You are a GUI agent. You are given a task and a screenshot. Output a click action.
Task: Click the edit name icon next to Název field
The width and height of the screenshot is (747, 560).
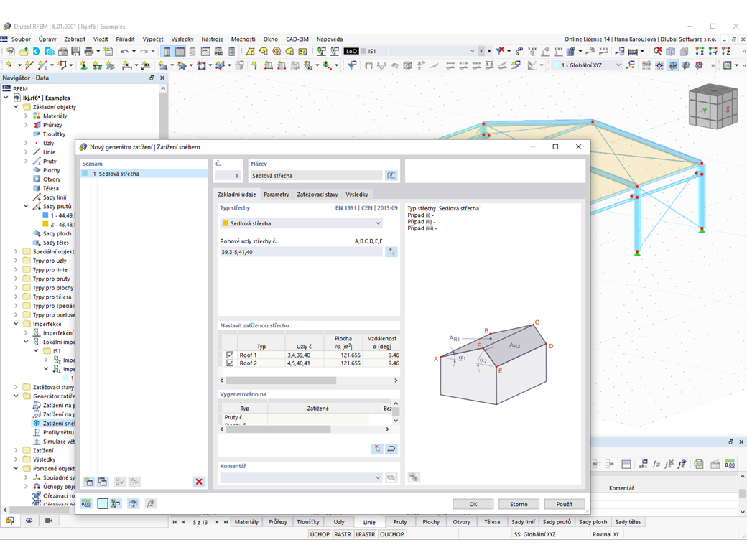pyautogui.click(x=391, y=175)
